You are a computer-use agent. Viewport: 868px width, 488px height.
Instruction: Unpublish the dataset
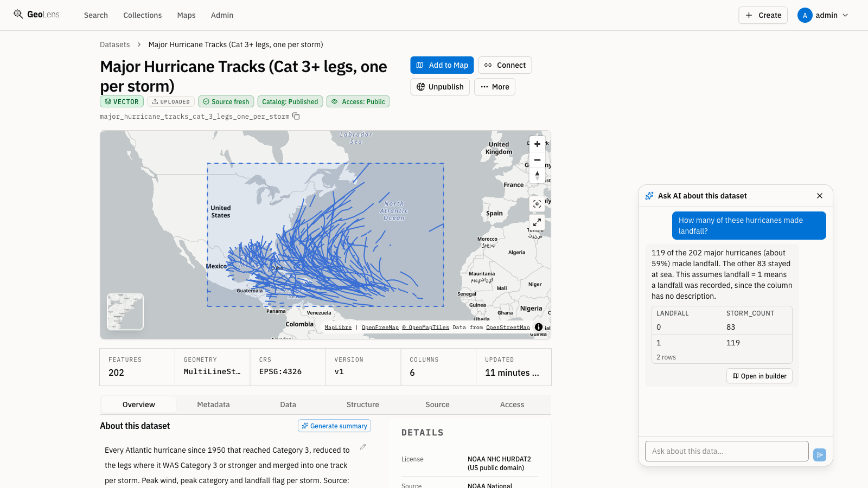(440, 87)
